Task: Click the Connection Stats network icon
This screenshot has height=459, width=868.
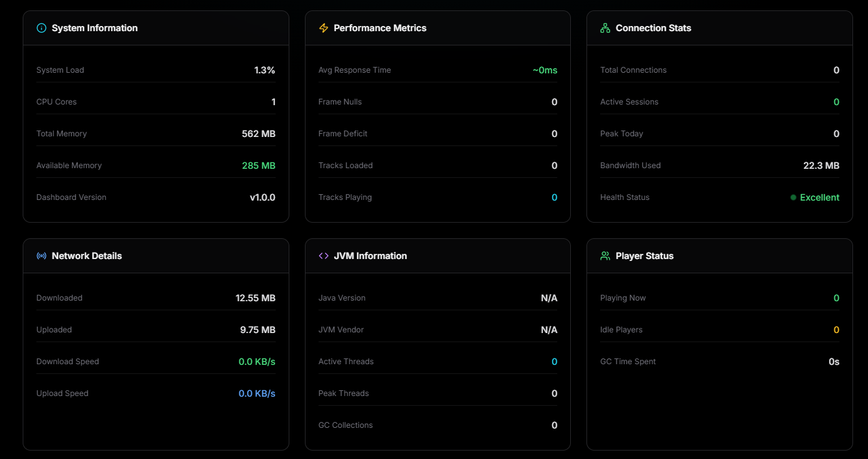Action: click(x=605, y=28)
